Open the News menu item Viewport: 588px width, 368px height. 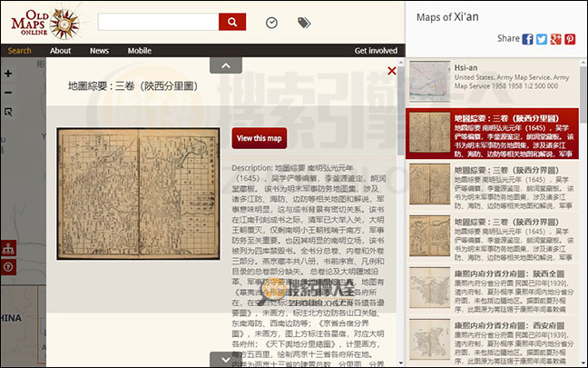point(99,51)
